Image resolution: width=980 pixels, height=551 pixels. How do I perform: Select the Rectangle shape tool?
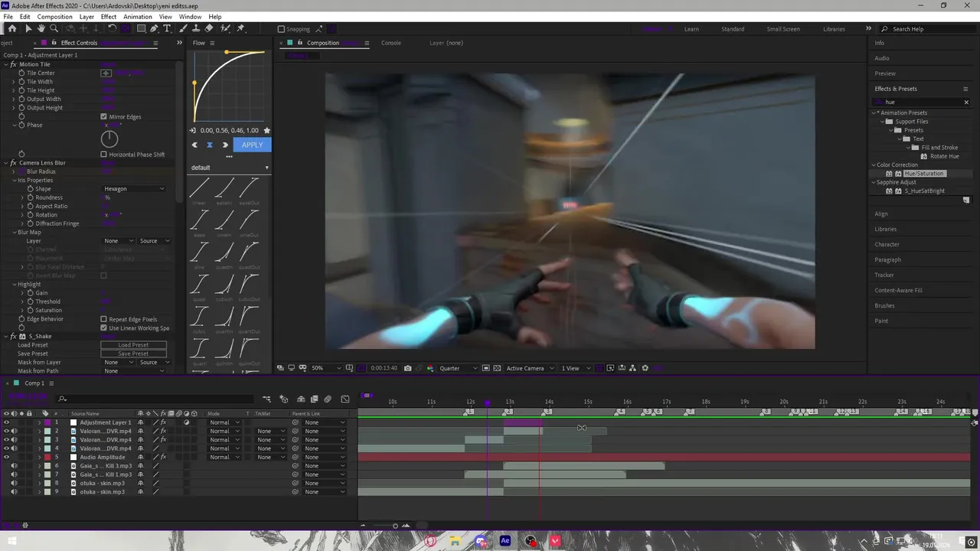[141, 28]
